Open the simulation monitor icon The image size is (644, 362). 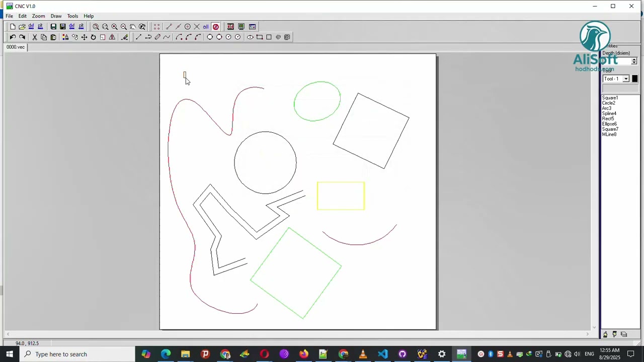coord(242,27)
